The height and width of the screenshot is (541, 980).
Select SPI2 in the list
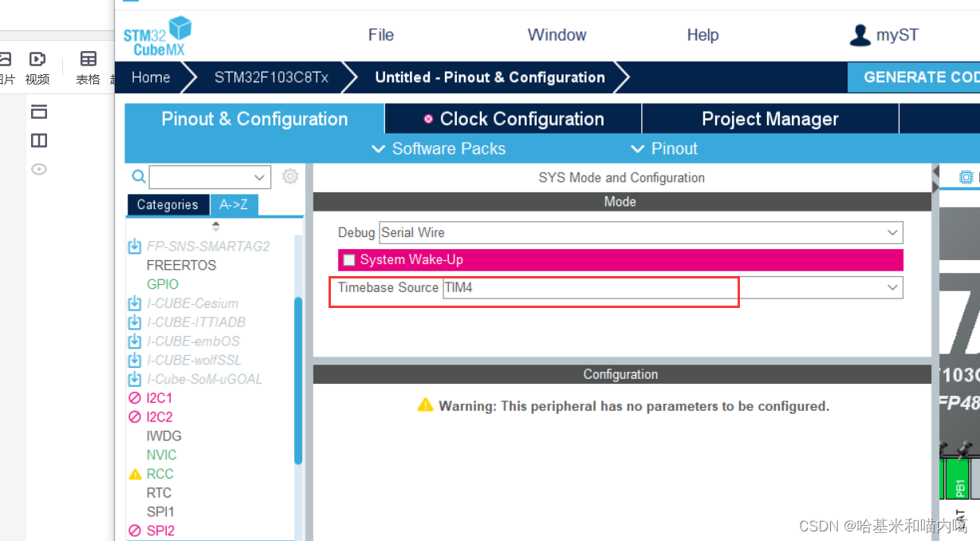(160, 531)
